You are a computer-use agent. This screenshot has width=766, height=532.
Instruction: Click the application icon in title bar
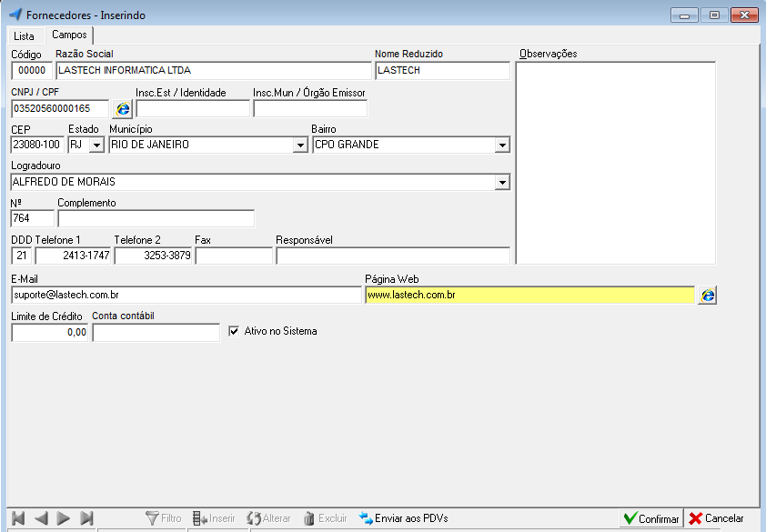[x=15, y=15]
